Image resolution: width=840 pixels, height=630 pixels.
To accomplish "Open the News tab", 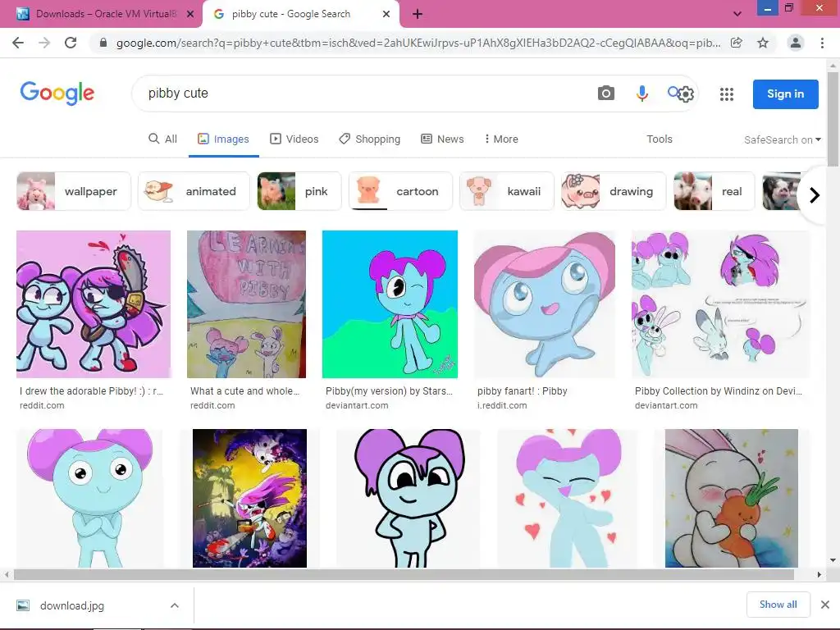I will [x=442, y=139].
